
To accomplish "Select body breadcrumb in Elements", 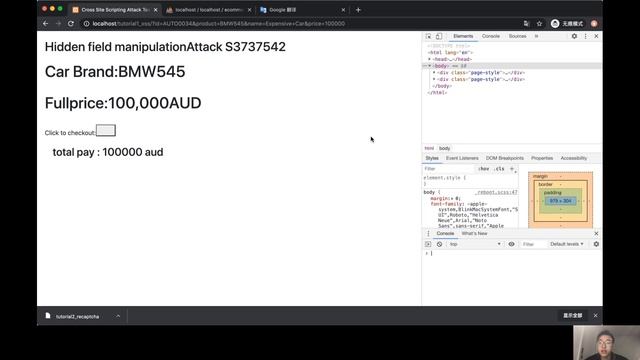I will click(444, 148).
